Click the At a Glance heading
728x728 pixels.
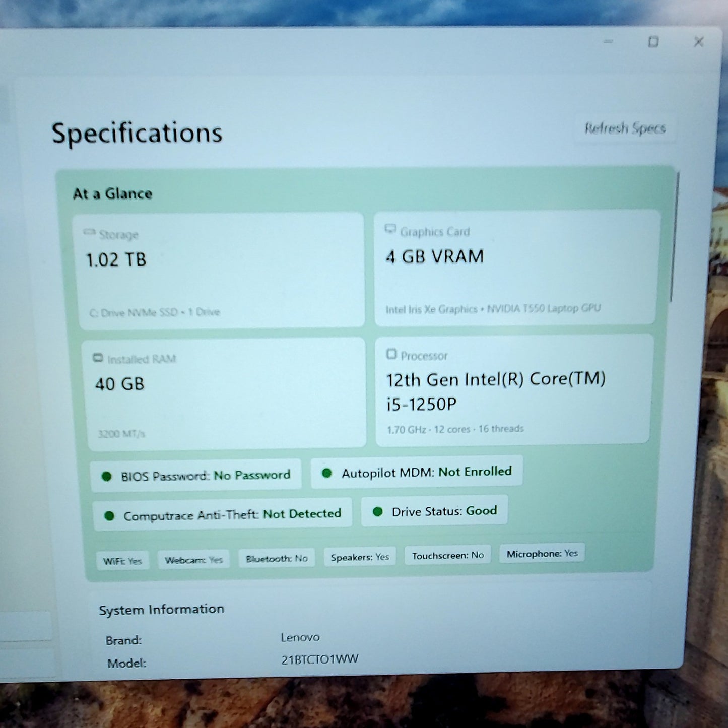pyautogui.click(x=112, y=194)
